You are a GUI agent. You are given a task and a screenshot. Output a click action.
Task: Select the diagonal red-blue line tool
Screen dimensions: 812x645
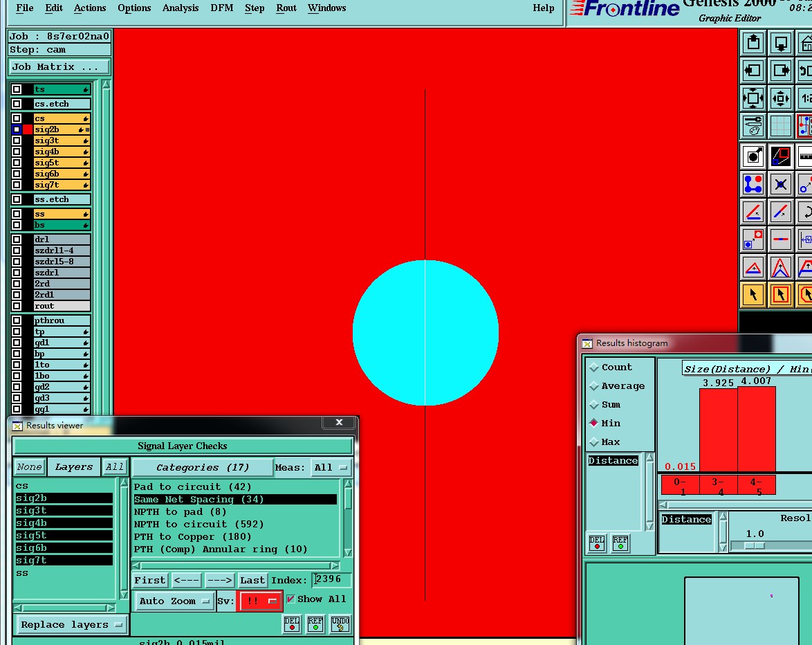click(780, 211)
